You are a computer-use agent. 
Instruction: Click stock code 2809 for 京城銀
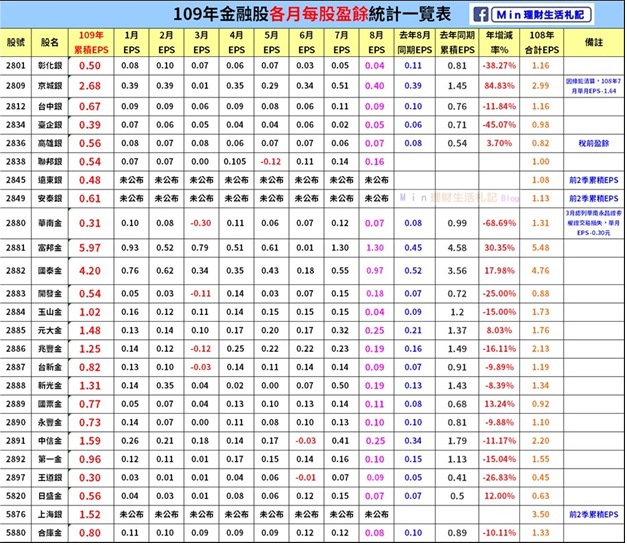pyautogui.click(x=16, y=86)
